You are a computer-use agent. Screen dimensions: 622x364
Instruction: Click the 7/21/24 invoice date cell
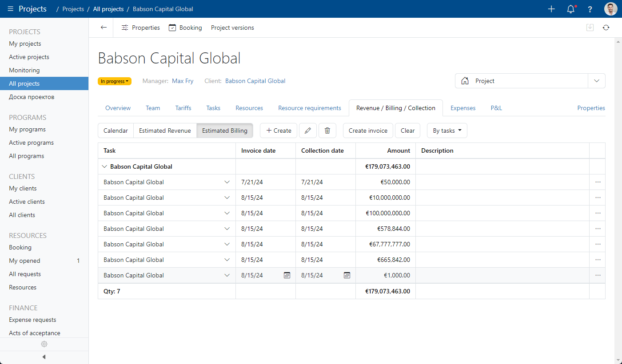click(x=266, y=182)
